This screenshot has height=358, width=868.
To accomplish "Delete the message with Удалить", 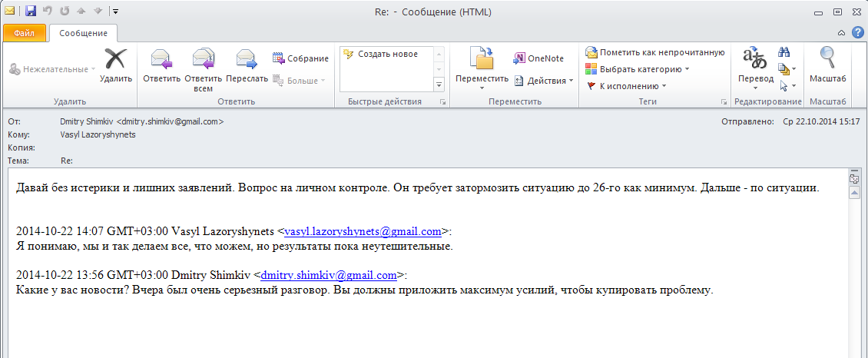I will [x=116, y=65].
